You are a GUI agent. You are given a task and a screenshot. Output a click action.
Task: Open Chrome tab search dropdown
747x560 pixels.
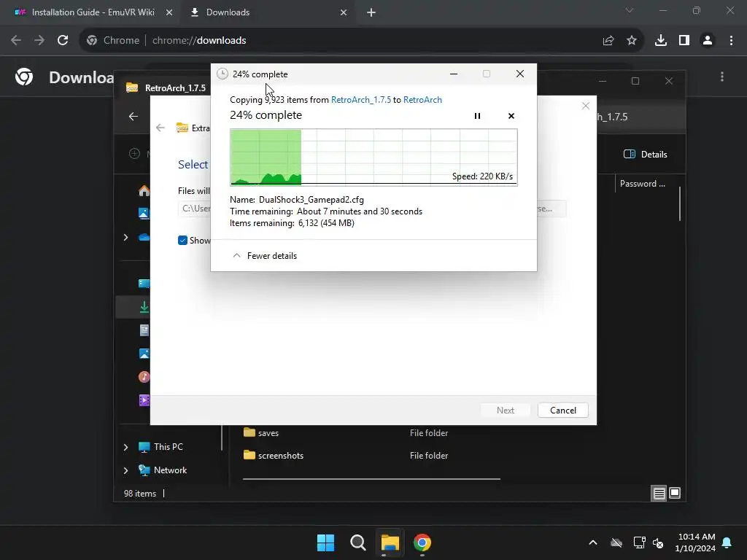pyautogui.click(x=630, y=10)
